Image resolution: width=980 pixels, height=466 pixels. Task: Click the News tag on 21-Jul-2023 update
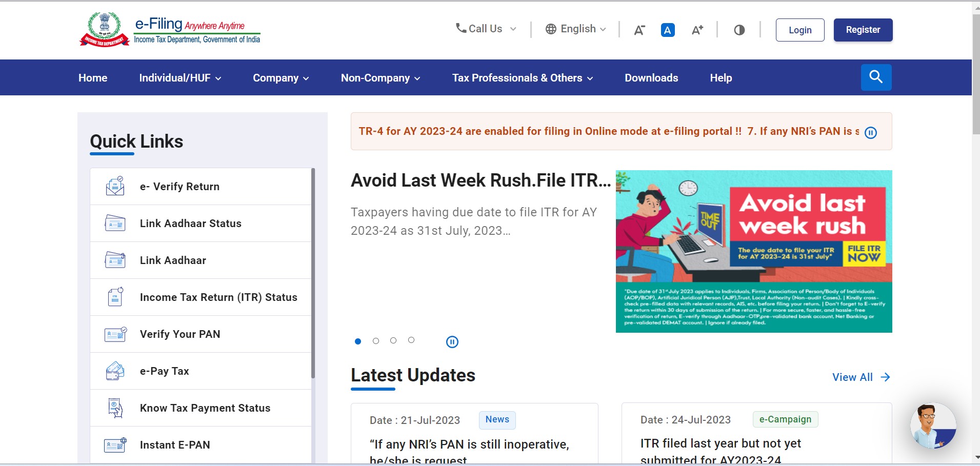click(x=497, y=420)
